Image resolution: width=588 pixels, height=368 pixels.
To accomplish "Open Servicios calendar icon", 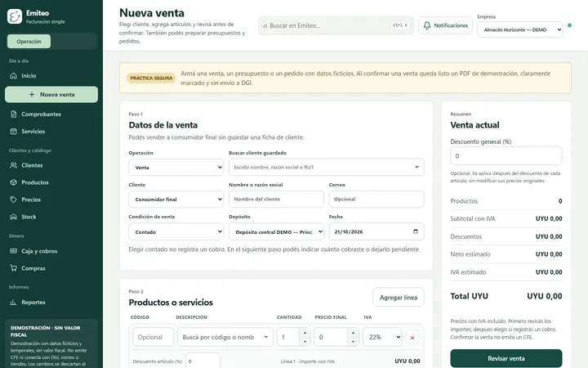I will point(14,132).
